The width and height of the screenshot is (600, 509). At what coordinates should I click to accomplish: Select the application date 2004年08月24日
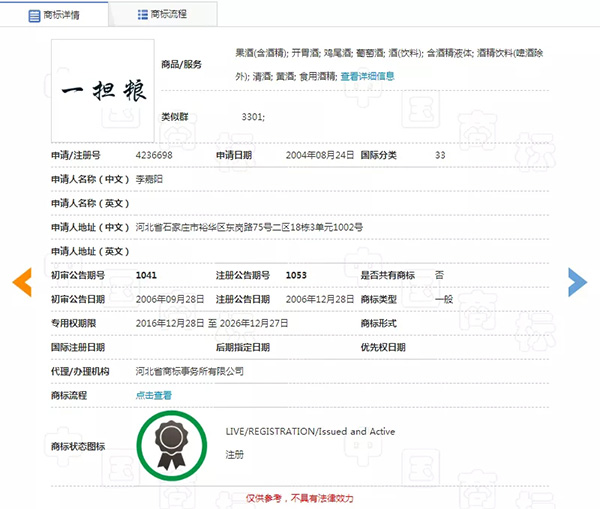319,156
